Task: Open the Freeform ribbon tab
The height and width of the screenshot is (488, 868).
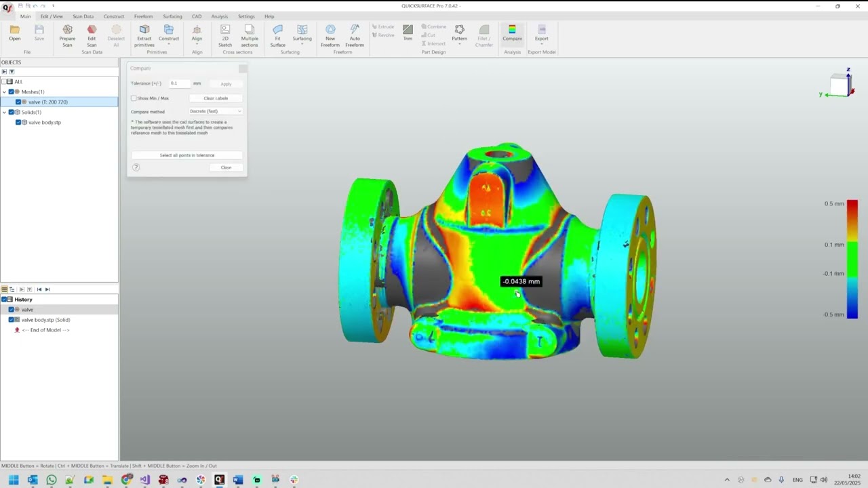Action: [143, 16]
